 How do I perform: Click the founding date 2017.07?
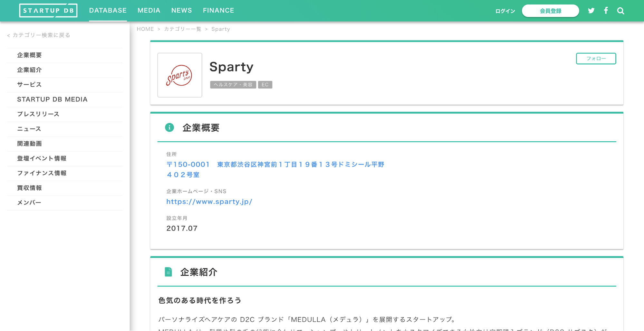(x=182, y=228)
